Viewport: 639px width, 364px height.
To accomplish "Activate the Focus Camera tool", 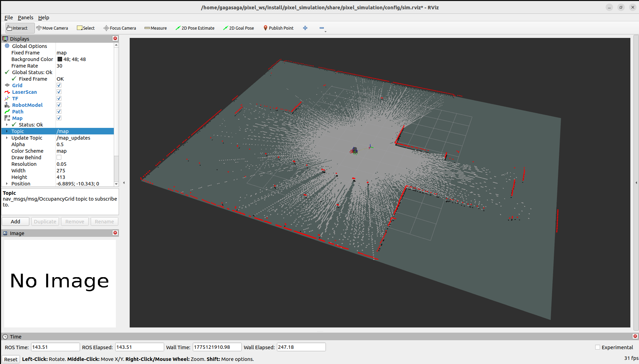I will (120, 28).
